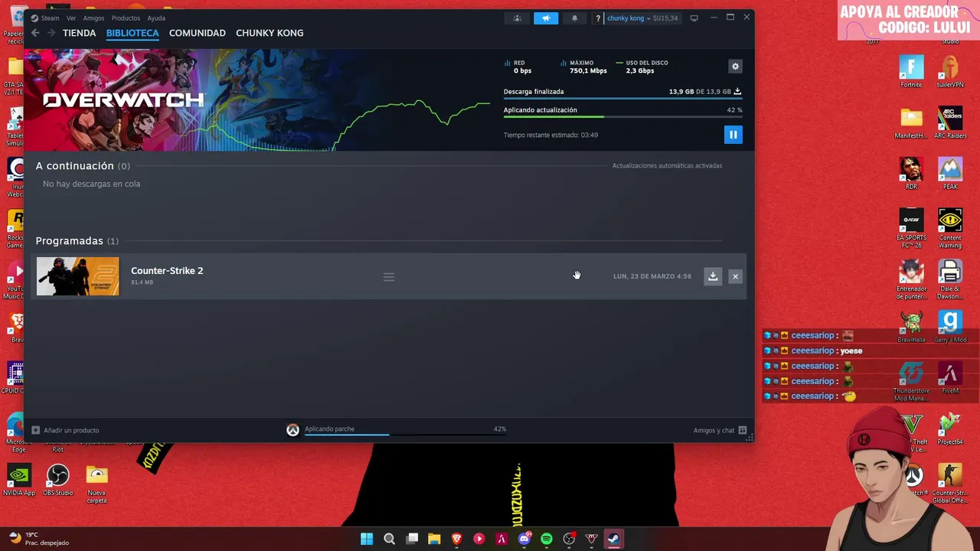Go back with the left arrow
Screen dimensions: 980x551
tap(35, 33)
